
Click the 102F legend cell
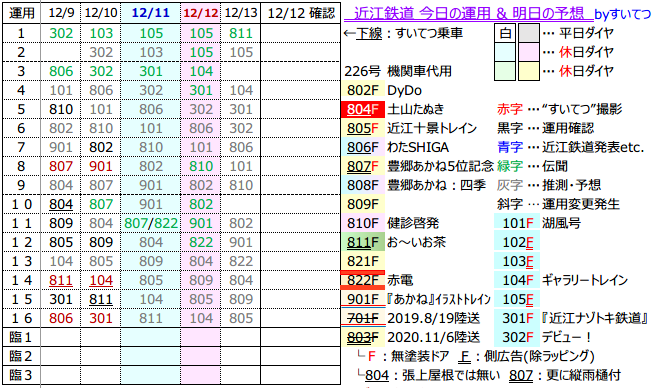tap(518, 242)
